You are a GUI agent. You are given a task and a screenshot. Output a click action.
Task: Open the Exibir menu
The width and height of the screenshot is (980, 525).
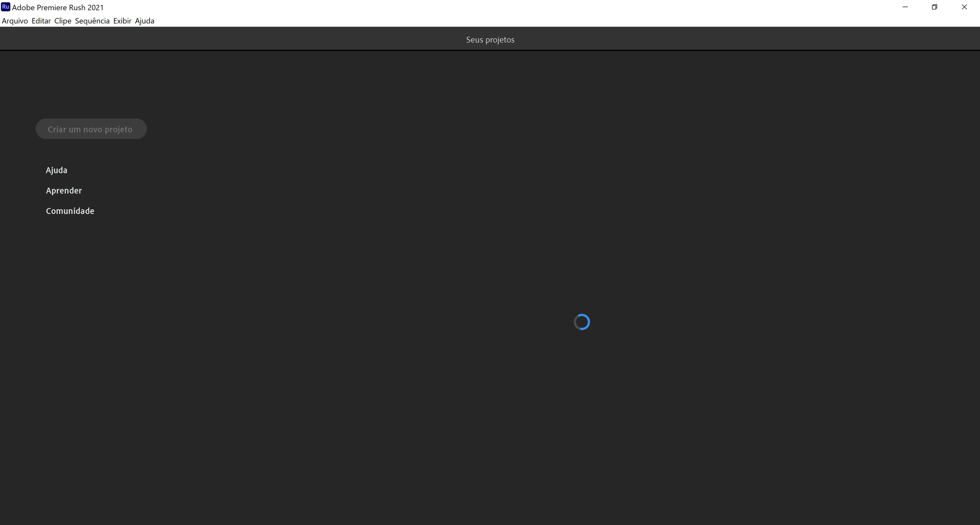pos(122,21)
